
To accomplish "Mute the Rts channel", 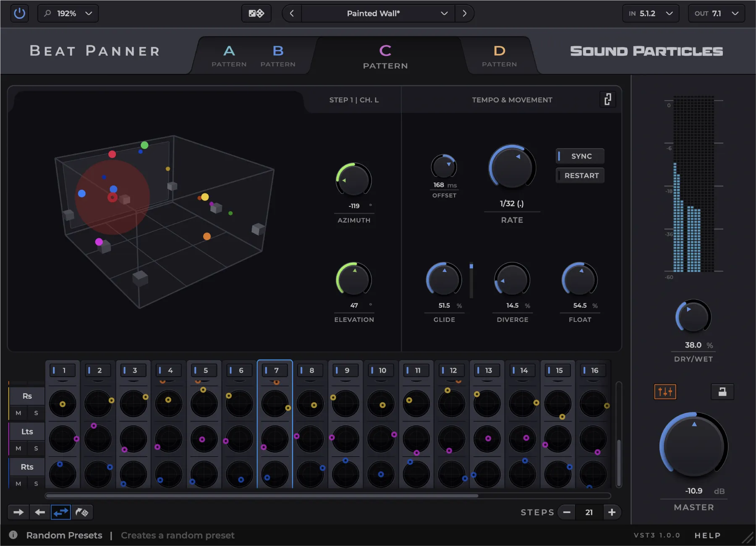I will coord(18,483).
